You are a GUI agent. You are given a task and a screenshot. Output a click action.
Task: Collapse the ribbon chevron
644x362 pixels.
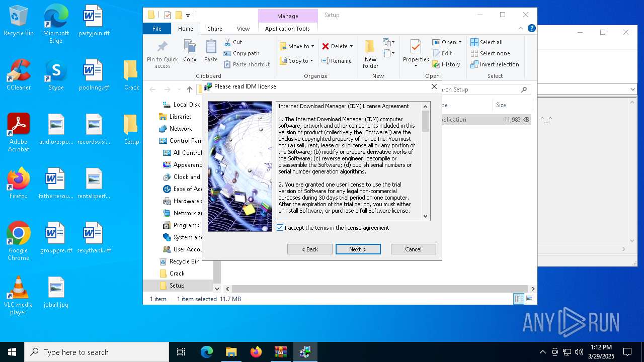[x=521, y=29]
